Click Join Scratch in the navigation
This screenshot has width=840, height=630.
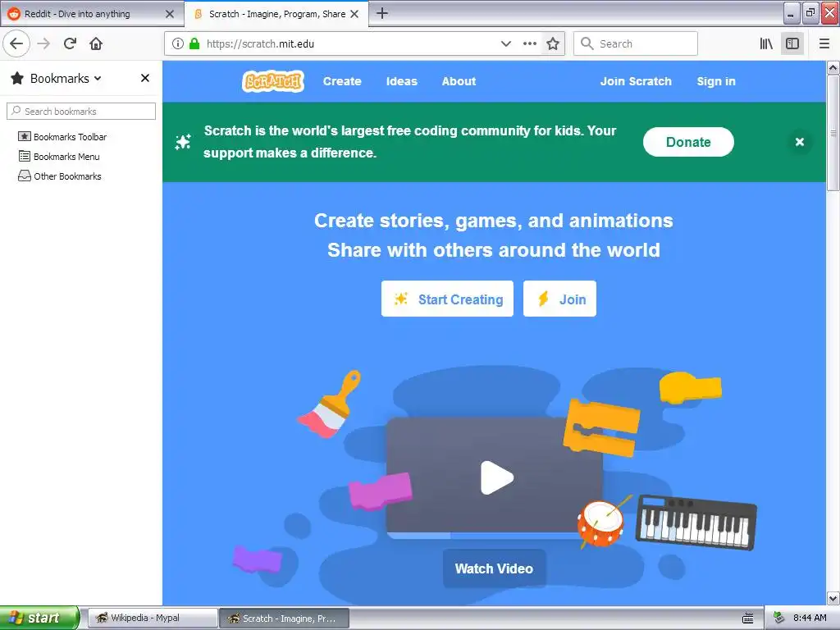(x=636, y=81)
